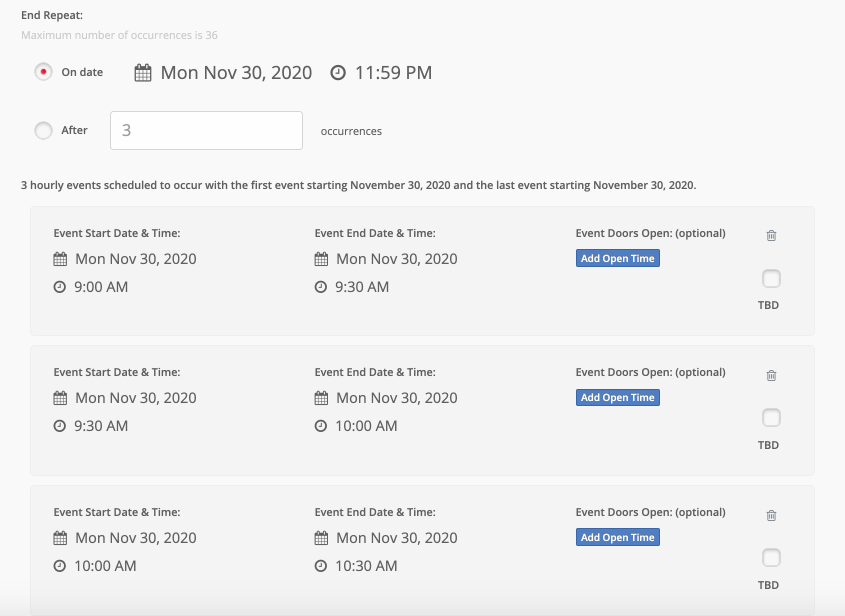The image size is (845, 616).
Task: Select the On date radio button
Action: point(43,72)
